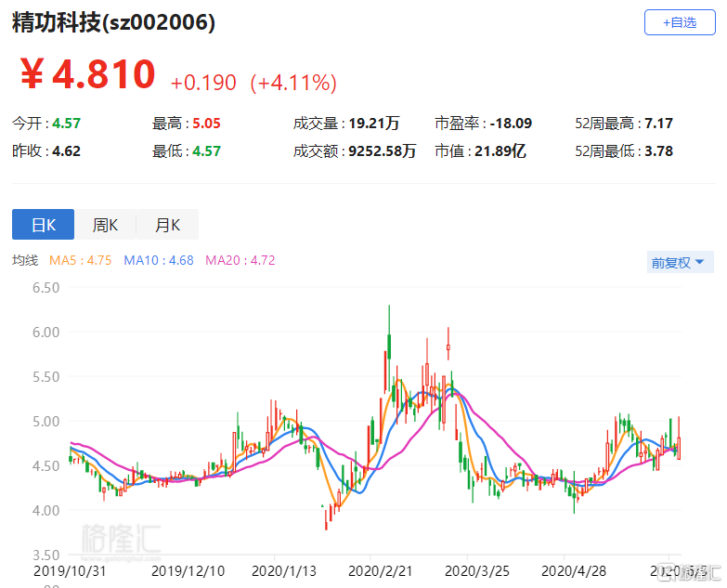
Task: Click the 市值 market cap 21.89亿
Action: pos(500,151)
